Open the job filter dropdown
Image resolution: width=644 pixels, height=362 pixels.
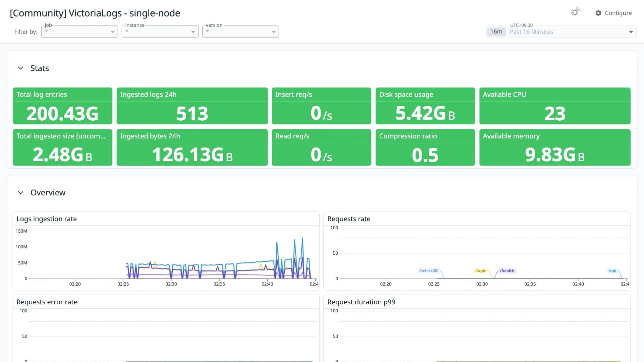coord(79,32)
